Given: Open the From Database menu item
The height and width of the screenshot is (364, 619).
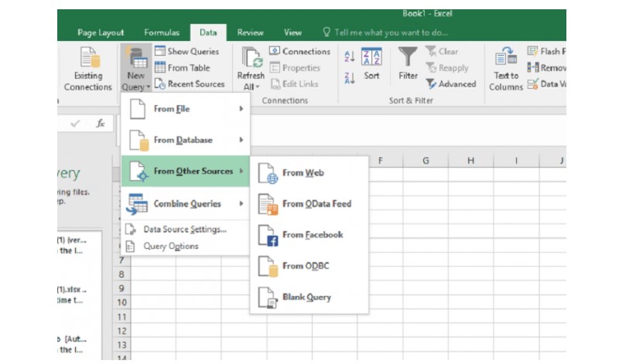Looking at the screenshot, I should pos(186,140).
